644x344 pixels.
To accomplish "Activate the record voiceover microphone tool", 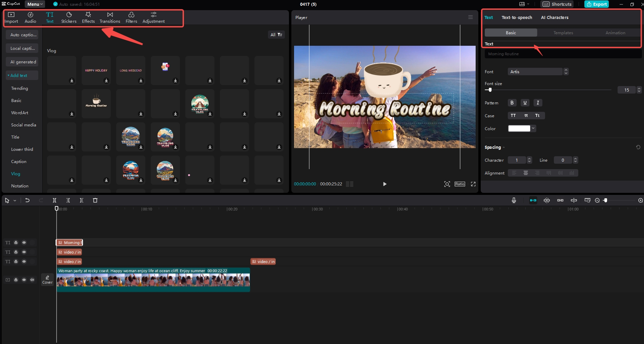I will 514,200.
